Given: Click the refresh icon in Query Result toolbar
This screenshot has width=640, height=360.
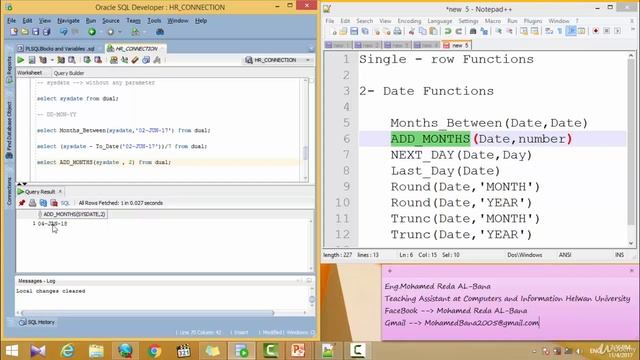Looking at the screenshot, I should pyautogui.click(x=43, y=203).
